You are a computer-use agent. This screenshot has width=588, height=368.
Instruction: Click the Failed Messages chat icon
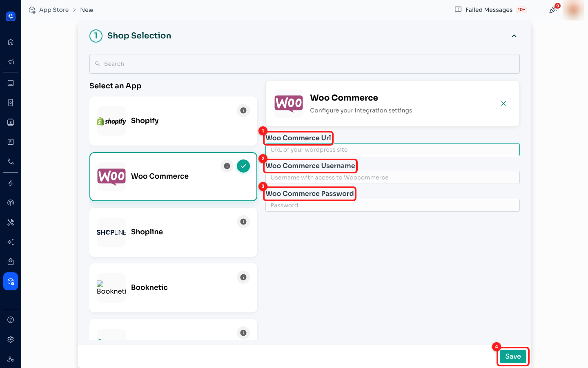point(458,10)
